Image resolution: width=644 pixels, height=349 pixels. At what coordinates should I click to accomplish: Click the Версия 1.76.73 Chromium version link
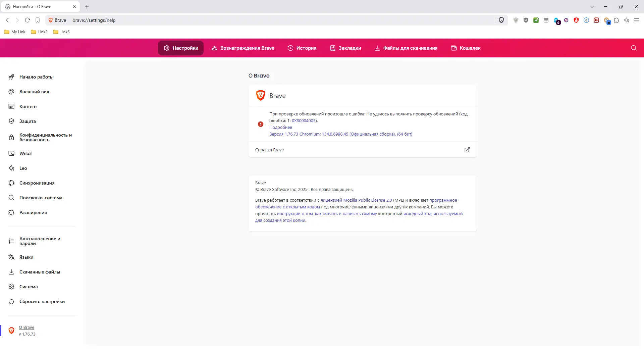341,134
